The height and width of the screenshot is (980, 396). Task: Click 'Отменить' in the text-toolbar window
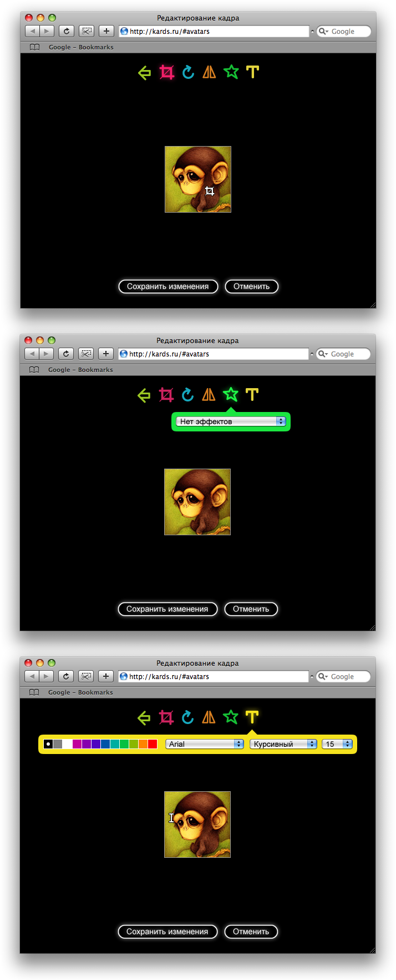click(x=251, y=932)
